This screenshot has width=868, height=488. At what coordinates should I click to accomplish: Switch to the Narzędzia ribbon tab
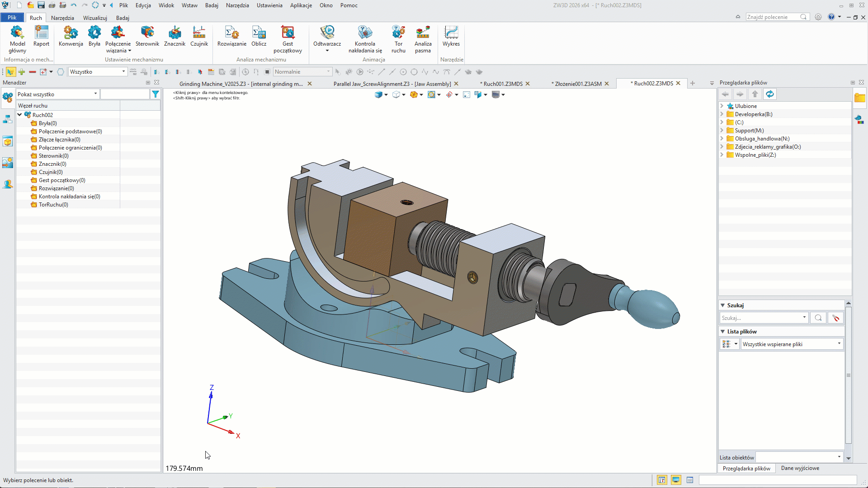coord(62,18)
